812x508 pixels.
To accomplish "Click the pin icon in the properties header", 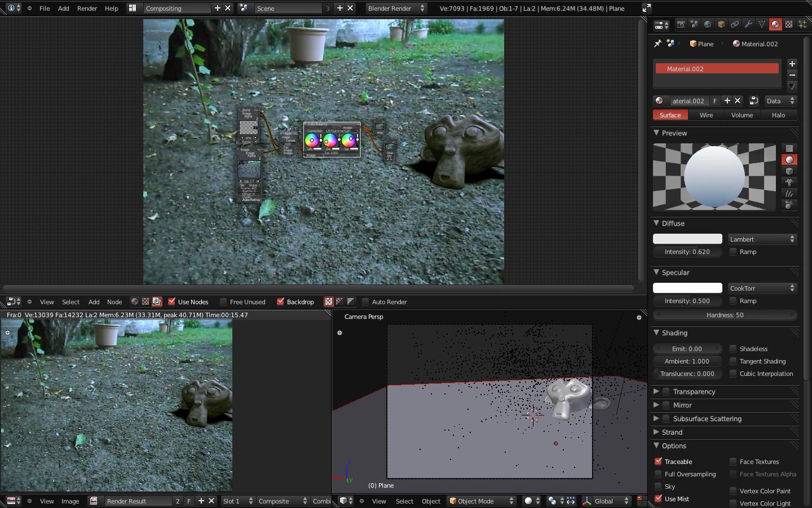I will (657, 43).
